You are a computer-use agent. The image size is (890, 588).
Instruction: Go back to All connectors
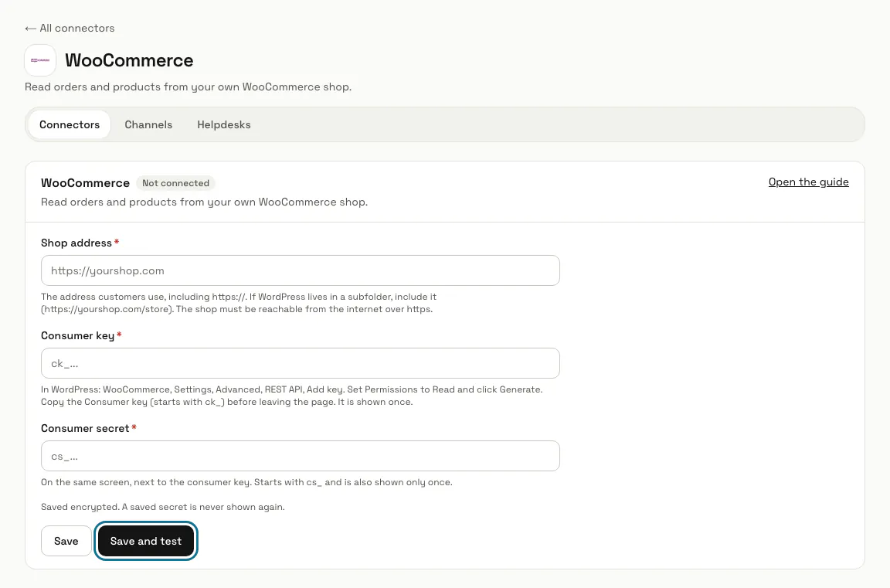[70, 28]
